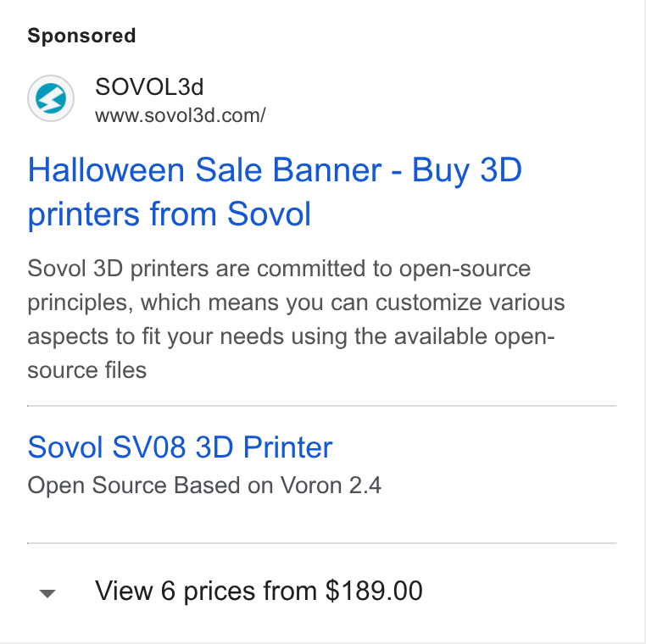Viewport: 646px width, 644px height.
Task: Expand the prices list arrow
Action: pos(47,593)
